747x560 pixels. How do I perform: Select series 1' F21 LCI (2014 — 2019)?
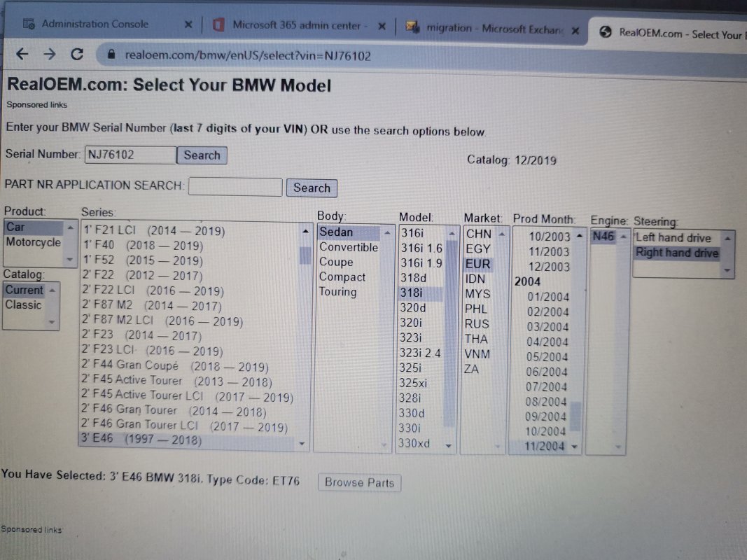click(190, 231)
